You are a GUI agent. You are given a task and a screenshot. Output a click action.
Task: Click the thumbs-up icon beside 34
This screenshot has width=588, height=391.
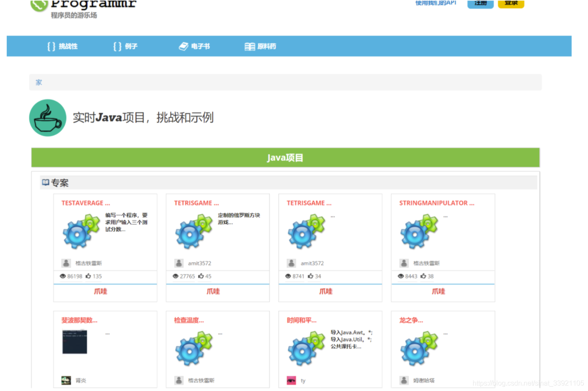click(311, 276)
